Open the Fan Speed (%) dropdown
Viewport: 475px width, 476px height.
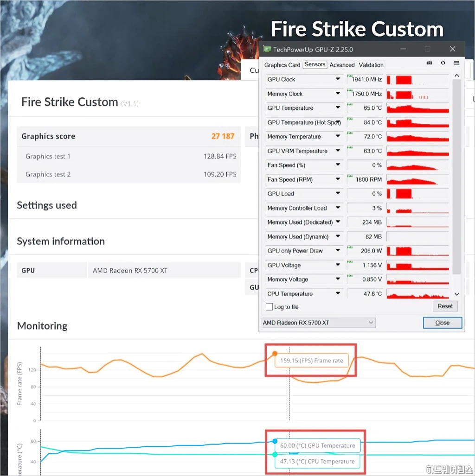point(338,165)
